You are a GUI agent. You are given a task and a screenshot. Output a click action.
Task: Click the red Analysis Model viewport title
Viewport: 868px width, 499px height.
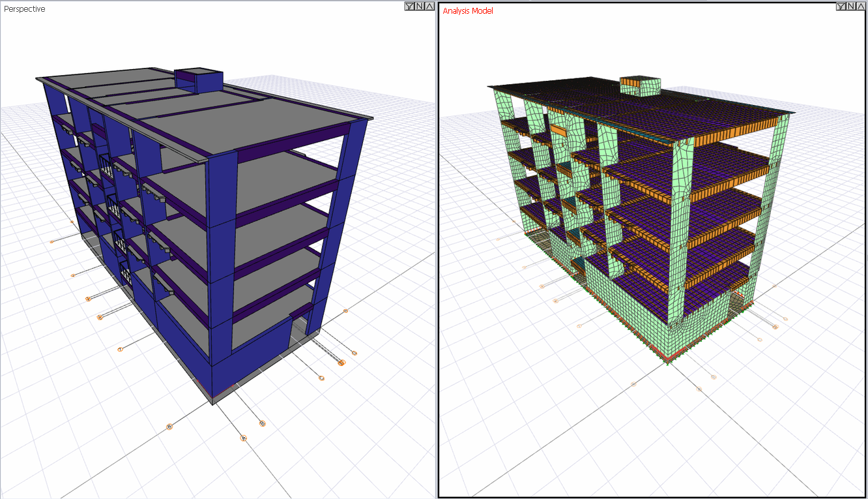468,11
